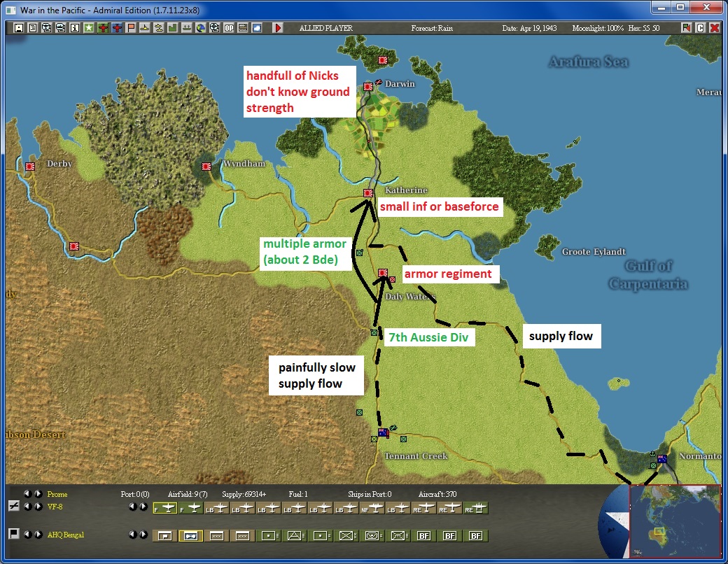Image resolution: width=728 pixels, height=564 pixels.
Task: Open the white 'i' information icon
Action: [x=74, y=28]
